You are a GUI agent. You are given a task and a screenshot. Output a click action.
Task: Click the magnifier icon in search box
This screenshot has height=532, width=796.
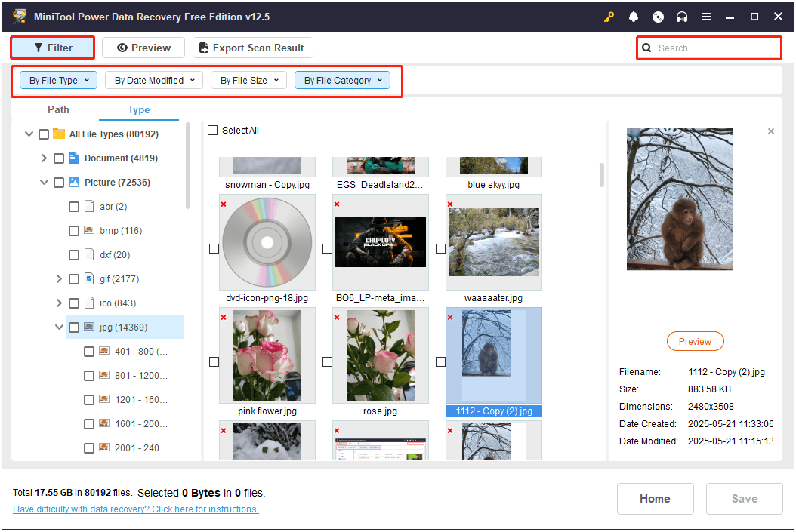(x=646, y=48)
